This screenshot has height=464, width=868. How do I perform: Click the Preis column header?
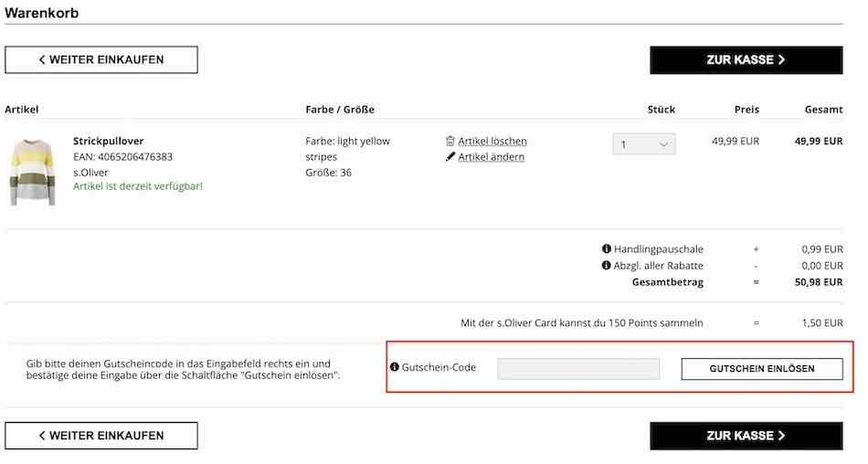click(746, 110)
